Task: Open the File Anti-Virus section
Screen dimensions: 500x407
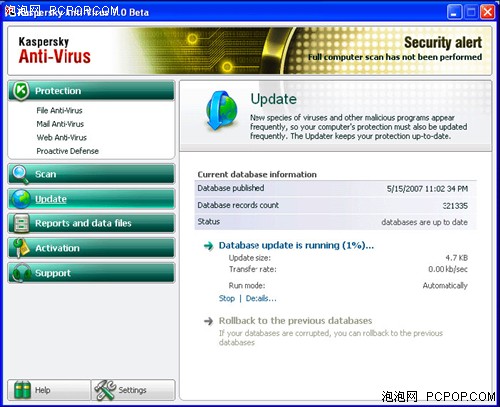Action: pos(59,111)
